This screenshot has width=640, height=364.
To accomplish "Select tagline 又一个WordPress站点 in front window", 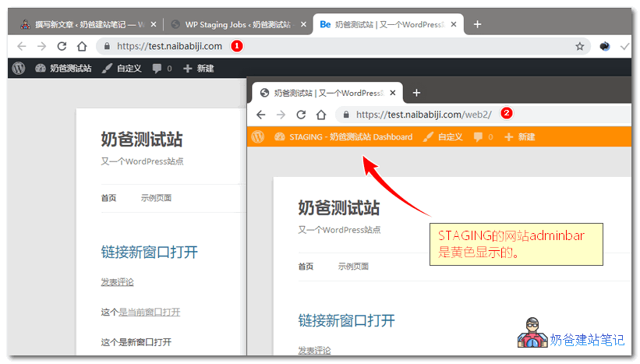I will [x=339, y=230].
